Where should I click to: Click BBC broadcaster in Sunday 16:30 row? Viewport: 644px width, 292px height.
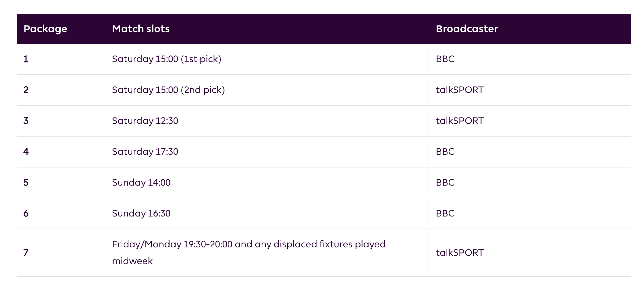tap(445, 213)
